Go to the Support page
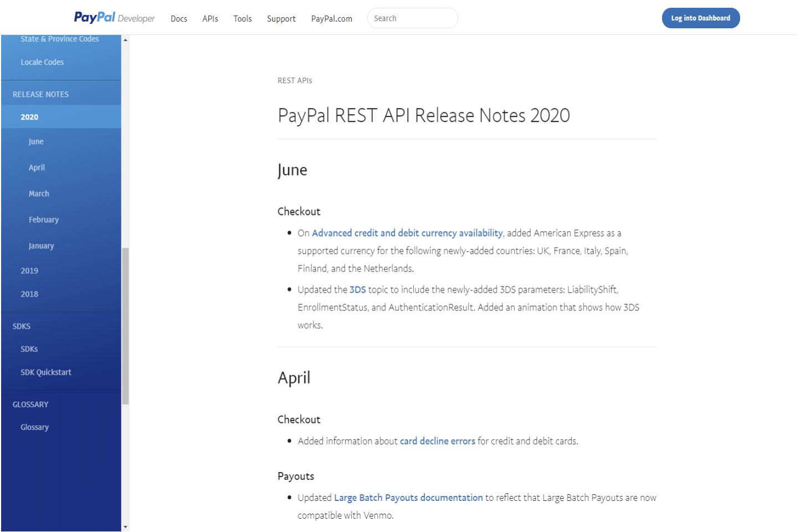The image size is (800, 532). [281, 19]
